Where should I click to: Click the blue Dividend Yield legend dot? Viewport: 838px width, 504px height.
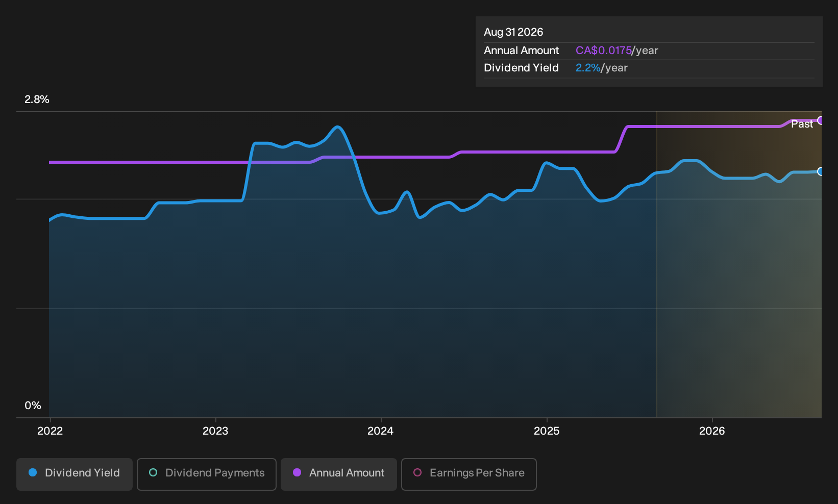click(x=33, y=472)
